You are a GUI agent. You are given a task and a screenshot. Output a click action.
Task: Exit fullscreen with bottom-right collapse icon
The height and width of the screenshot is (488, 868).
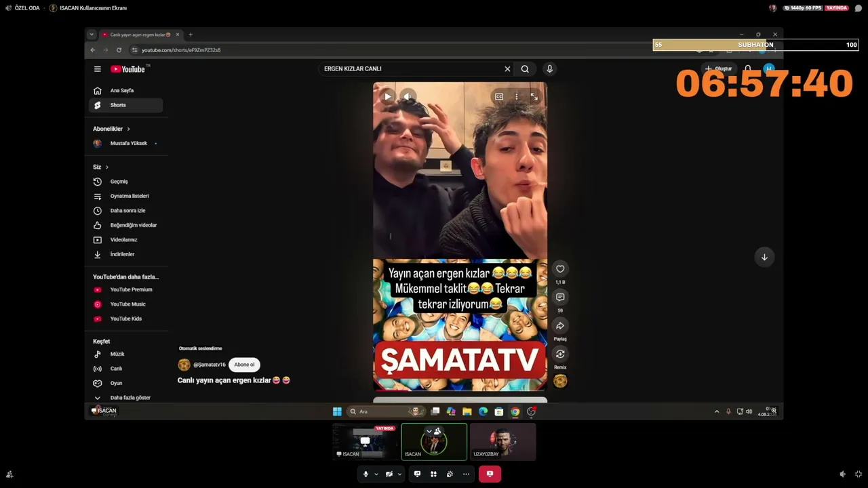[x=859, y=474]
